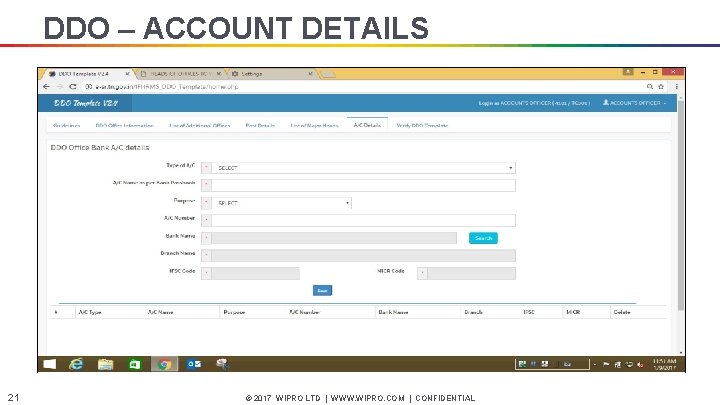Open the List of Major Heads tab
The height and width of the screenshot is (405, 720).
[x=314, y=125]
